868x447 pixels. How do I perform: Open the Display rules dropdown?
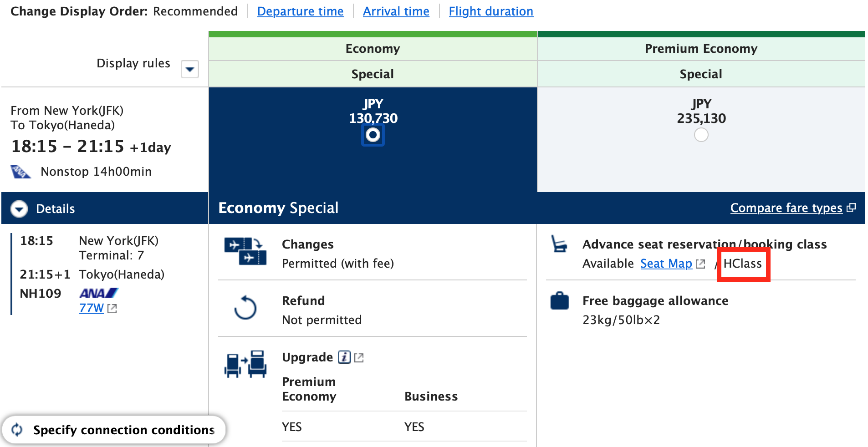(190, 69)
